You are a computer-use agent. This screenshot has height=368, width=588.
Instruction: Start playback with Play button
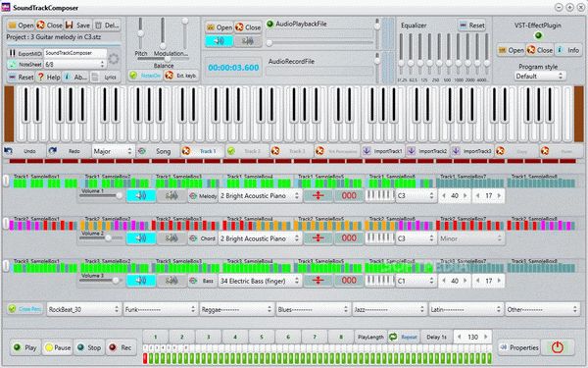pos(24,347)
